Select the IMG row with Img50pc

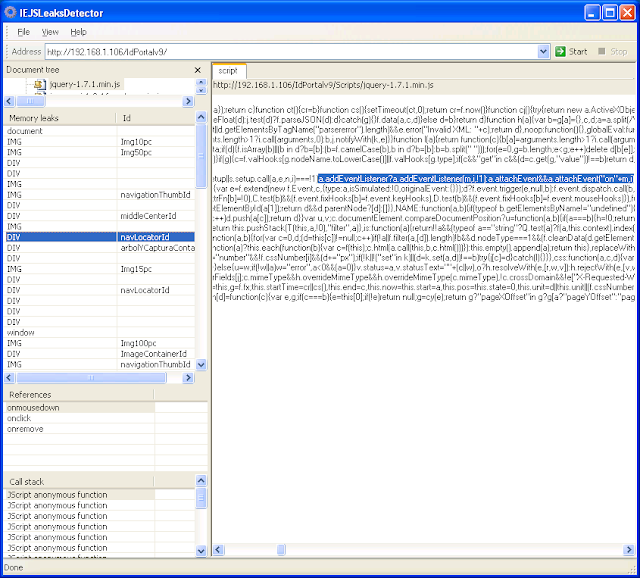tap(100, 152)
